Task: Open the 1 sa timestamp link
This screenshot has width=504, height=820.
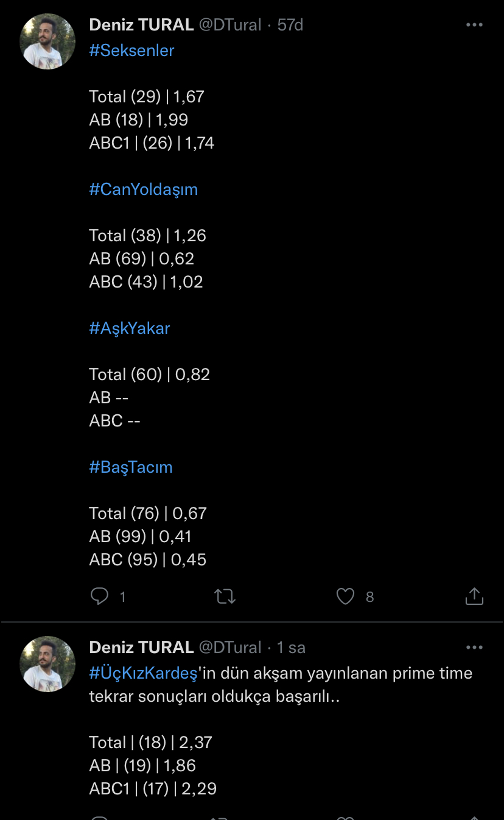Action: [292, 648]
